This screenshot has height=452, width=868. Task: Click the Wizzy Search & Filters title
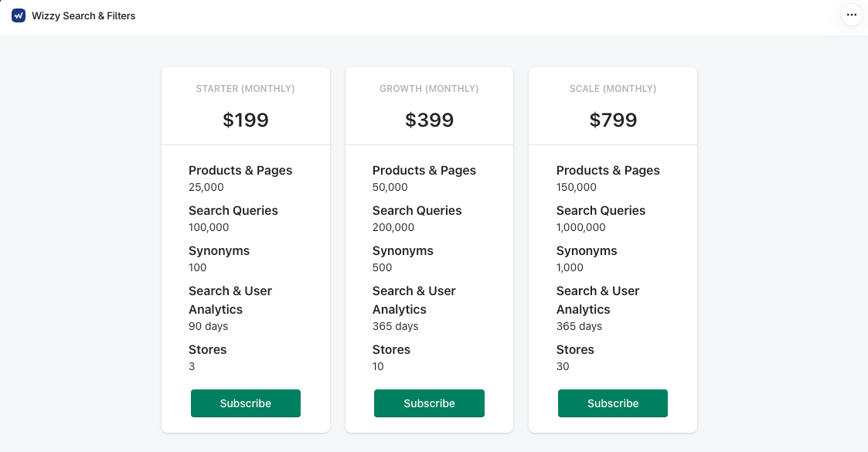[x=83, y=16]
